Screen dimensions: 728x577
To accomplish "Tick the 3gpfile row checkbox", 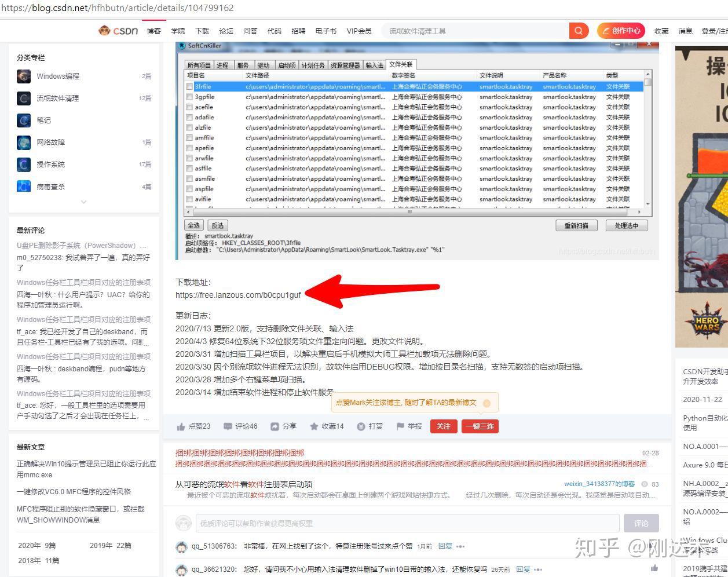I will click(189, 97).
